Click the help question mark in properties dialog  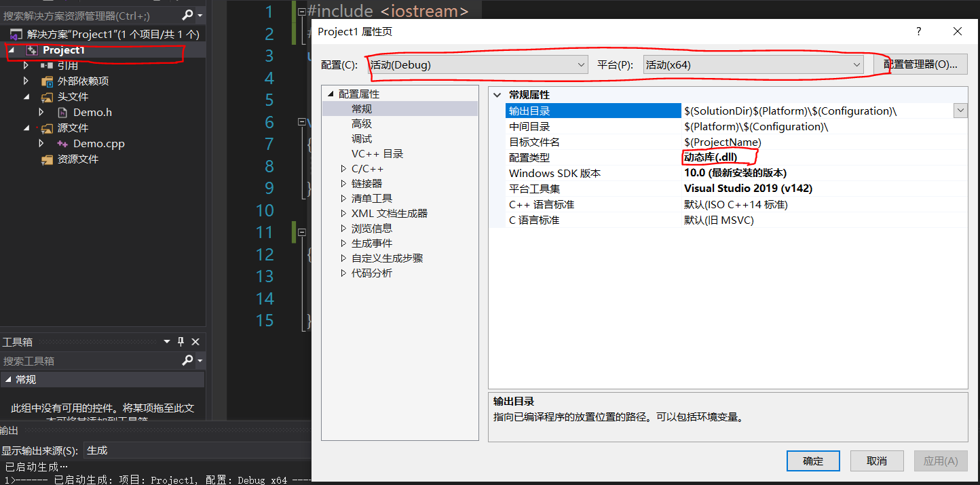pos(919,32)
